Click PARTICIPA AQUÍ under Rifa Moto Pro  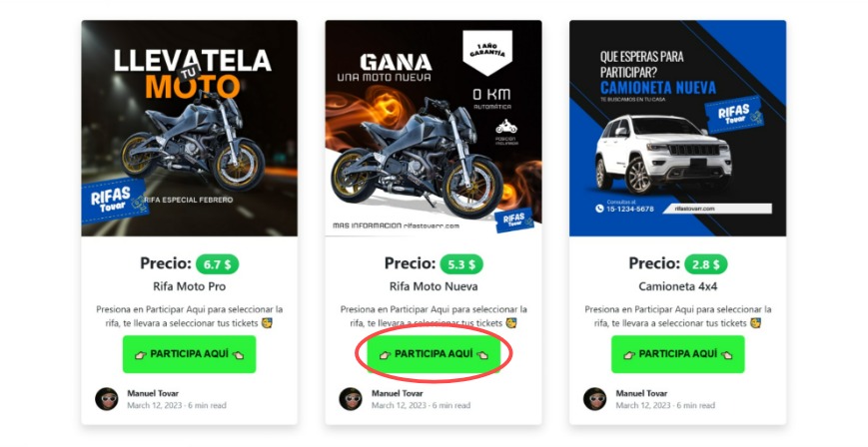tap(190, 354)
